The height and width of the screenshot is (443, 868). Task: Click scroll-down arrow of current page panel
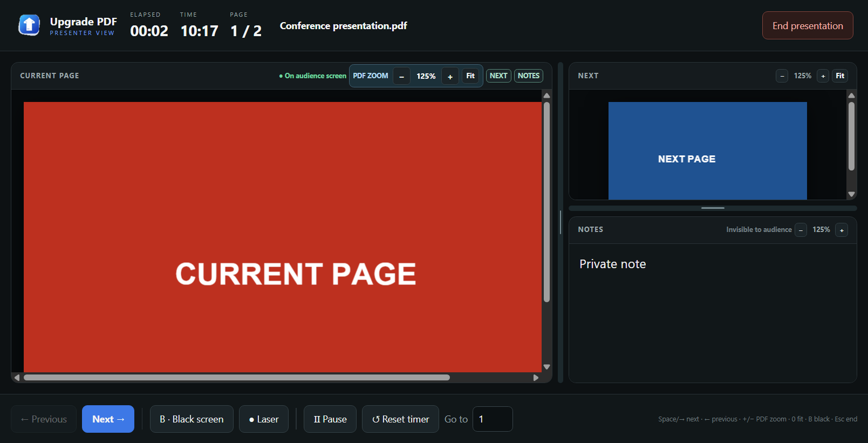pos(546,367)
